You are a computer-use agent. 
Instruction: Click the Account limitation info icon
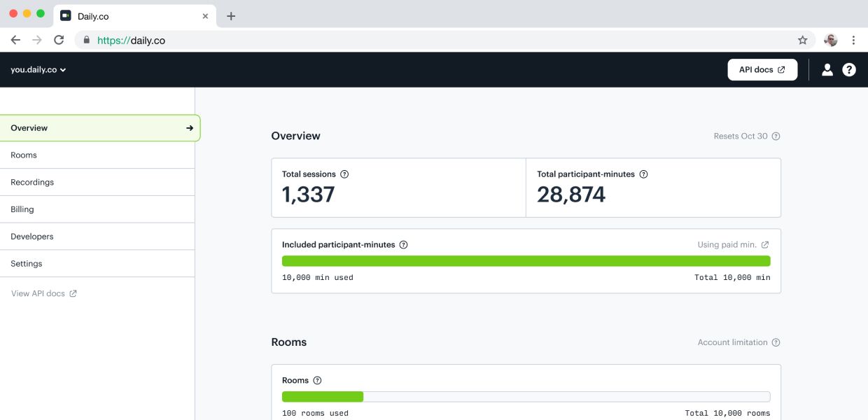tap(776, 342)
